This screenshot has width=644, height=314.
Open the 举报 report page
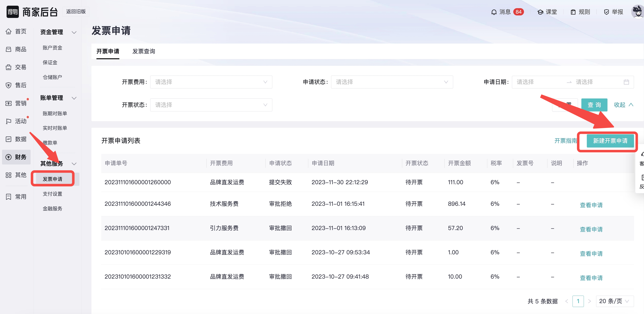(x=613, y=12)
